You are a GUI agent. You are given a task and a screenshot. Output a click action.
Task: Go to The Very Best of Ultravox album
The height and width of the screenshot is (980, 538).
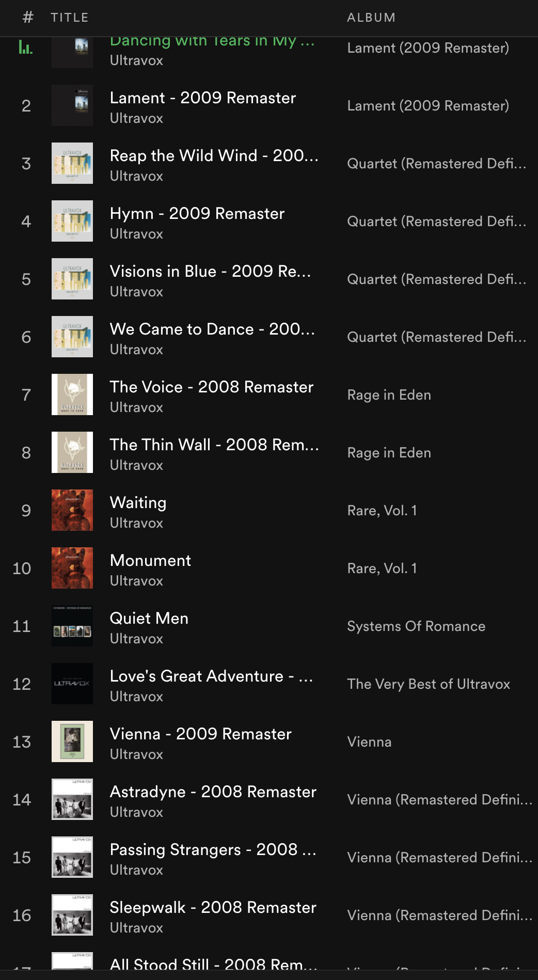[x=429, y=684]
